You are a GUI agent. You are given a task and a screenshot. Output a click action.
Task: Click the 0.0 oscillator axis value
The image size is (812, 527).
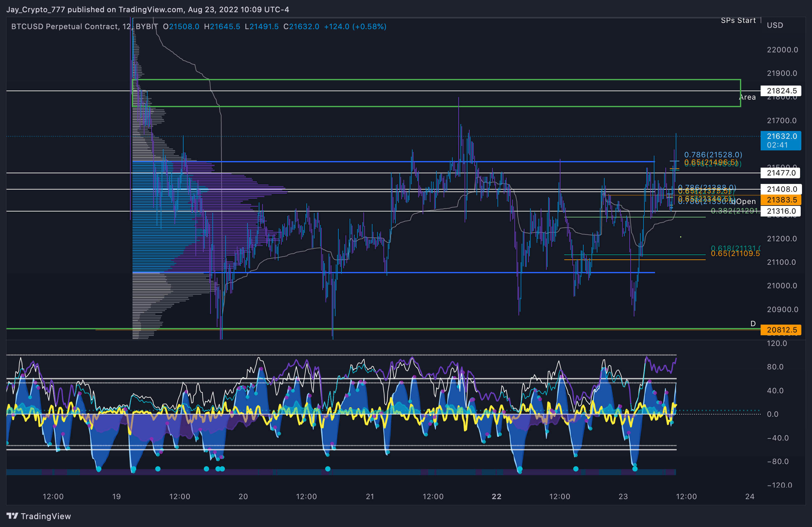pos(773,414)
